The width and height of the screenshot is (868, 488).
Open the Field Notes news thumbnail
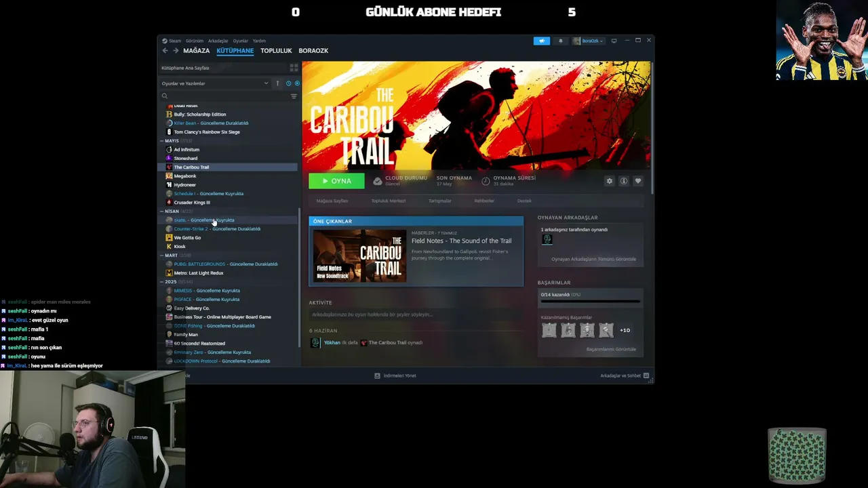pos(359,256)
